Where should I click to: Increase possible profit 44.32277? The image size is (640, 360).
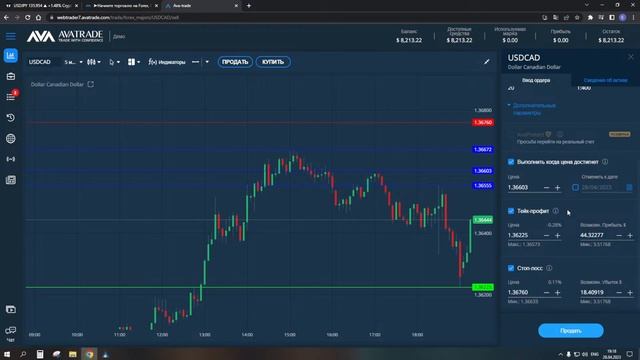point(630,235)
